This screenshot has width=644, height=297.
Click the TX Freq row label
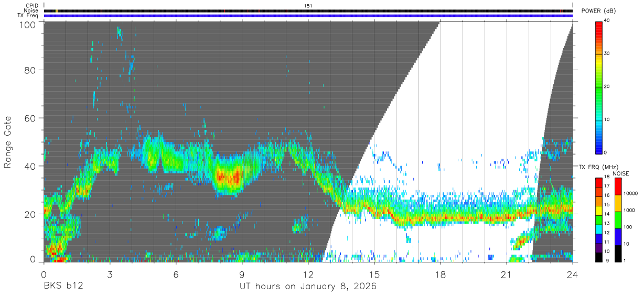pyautogui.click(x=28, y=16)
